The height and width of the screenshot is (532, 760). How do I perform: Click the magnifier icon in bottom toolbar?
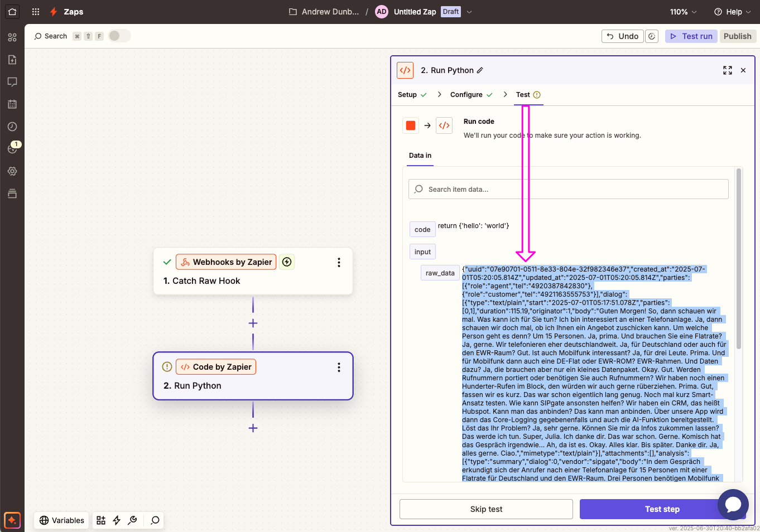(x=155, y=520)
